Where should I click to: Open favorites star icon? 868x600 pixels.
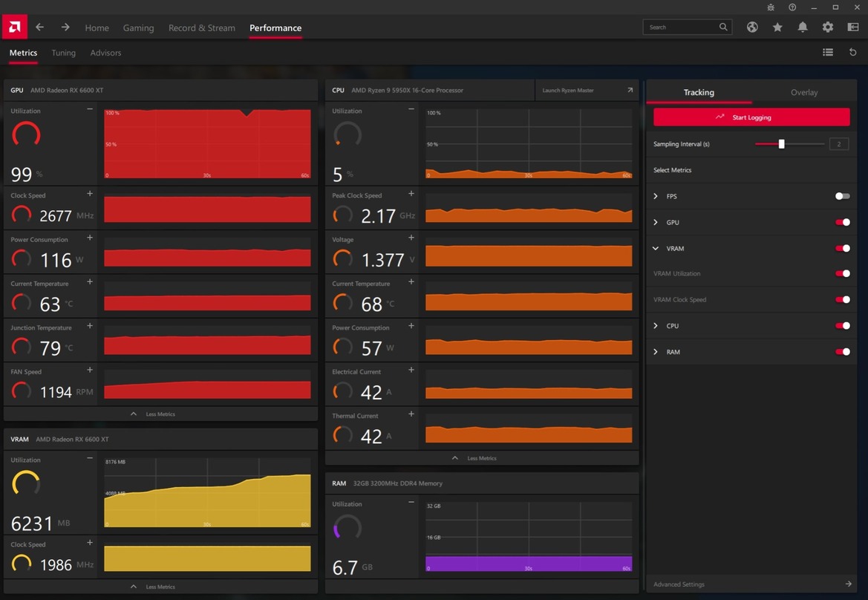pos(777,27)
